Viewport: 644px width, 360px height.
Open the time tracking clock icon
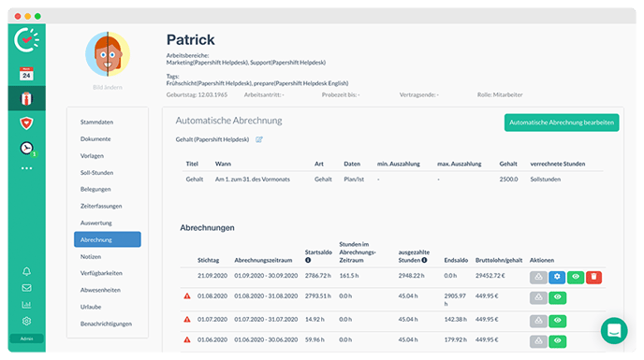click(27, 148)
